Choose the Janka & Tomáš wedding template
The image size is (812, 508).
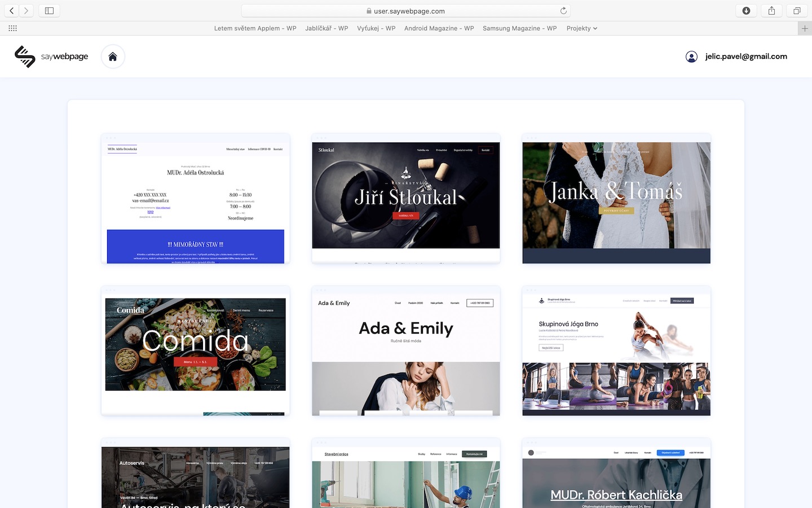616,199
